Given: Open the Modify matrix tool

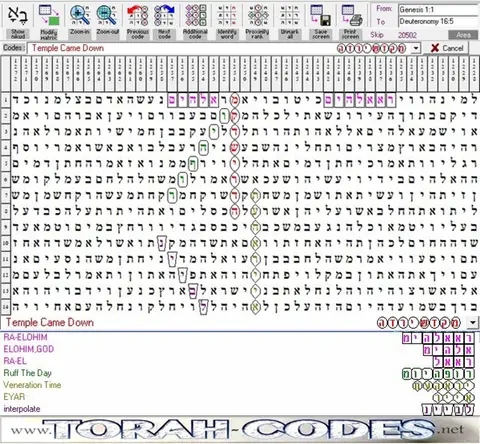Looking at the screenshot, I should [x=49, y=22].
